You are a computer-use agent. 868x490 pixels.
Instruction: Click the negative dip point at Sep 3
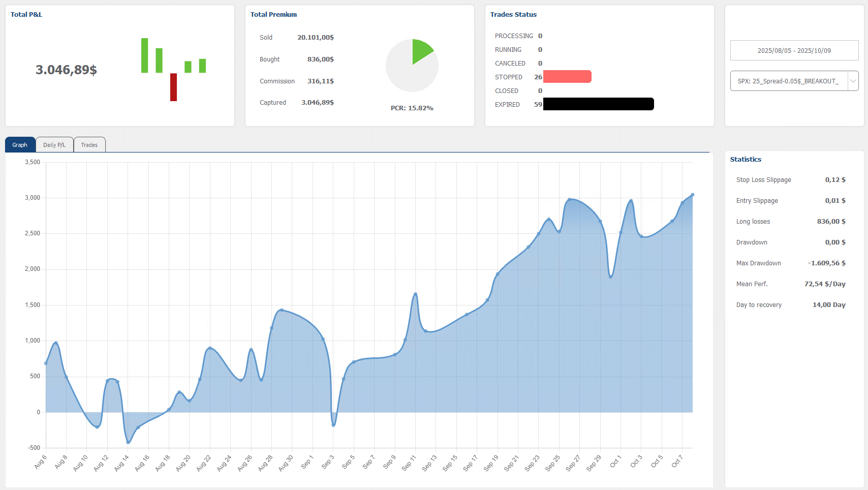tap(333, 424)
